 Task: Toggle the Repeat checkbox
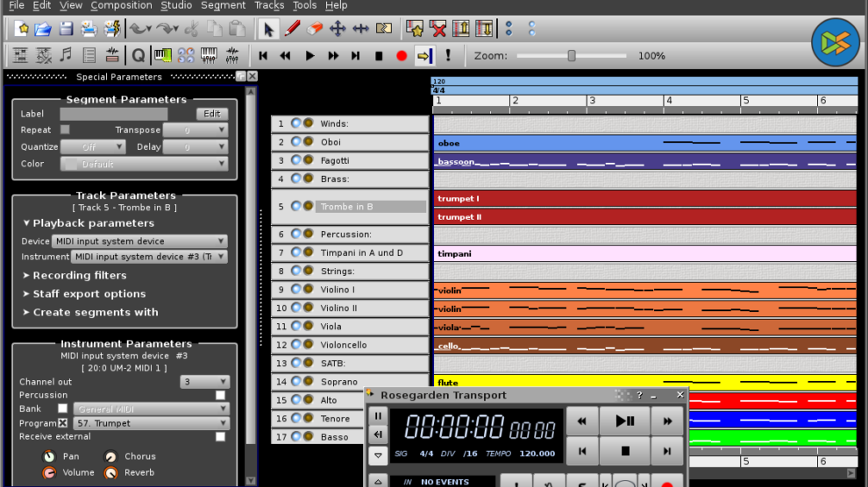[65, 130]
